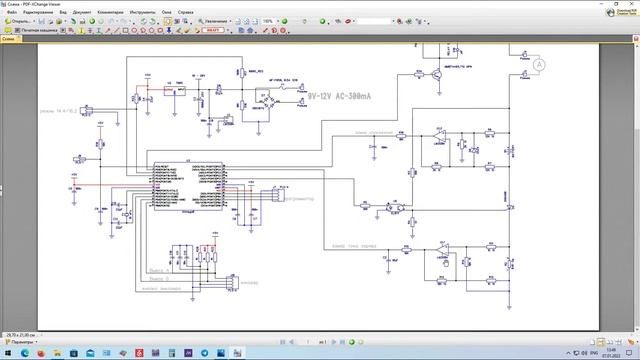
Task: Toggle facing pages layout in the status bar
Action: pos(610,342)
